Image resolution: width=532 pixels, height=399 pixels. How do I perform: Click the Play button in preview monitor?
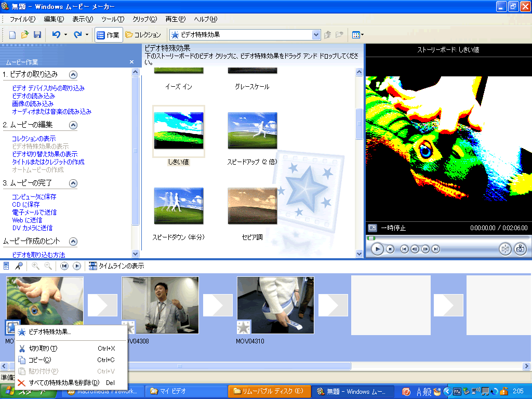(378, 249)
